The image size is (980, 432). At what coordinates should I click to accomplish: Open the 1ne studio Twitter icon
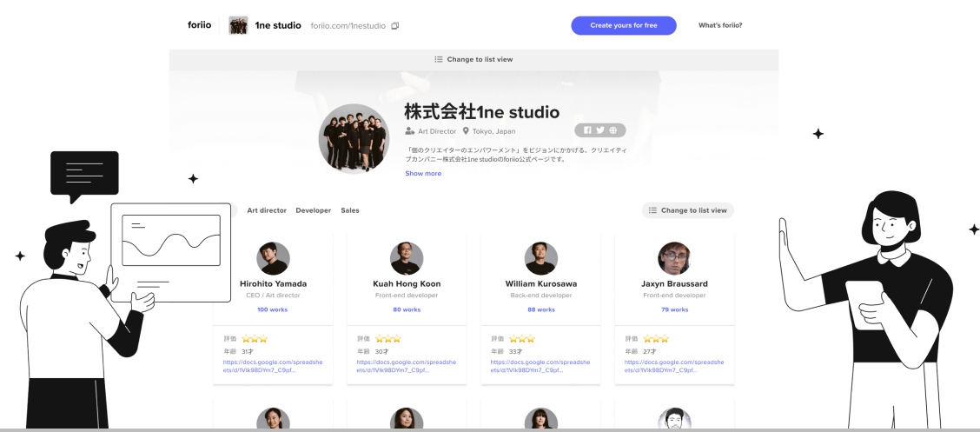click(x=600, y=130)
